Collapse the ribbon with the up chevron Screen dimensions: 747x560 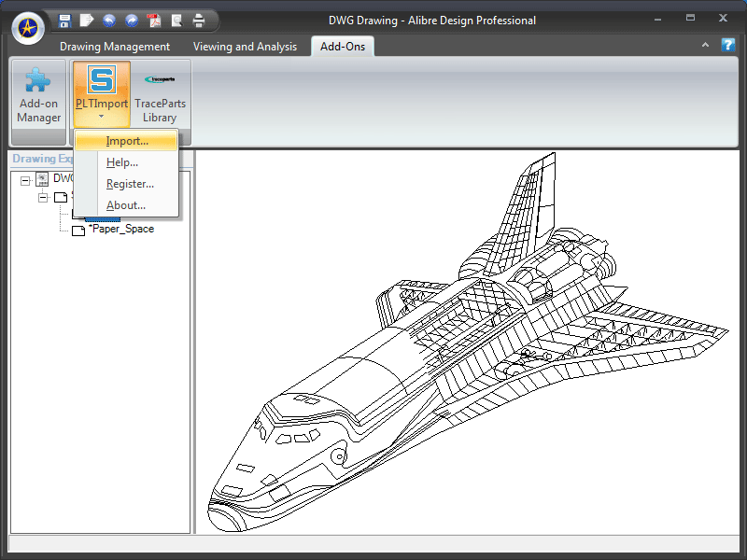(706, 45)
